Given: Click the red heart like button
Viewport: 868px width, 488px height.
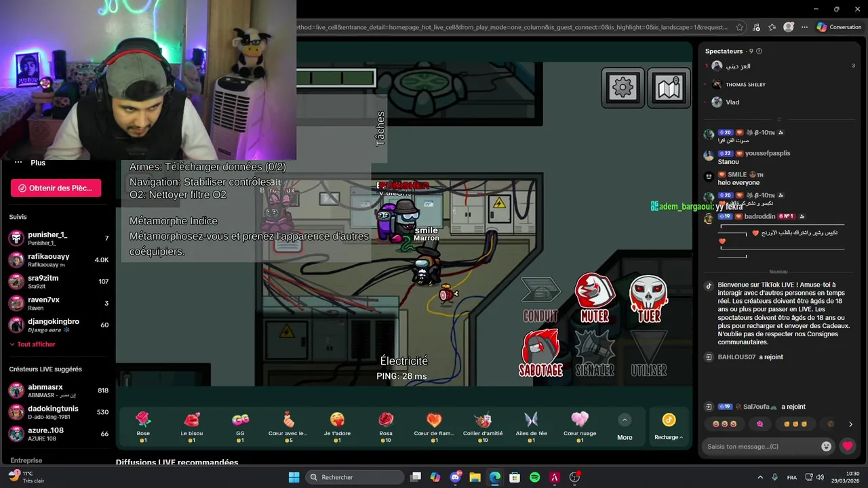Looking at the screenshot, I should pos(848,446).
